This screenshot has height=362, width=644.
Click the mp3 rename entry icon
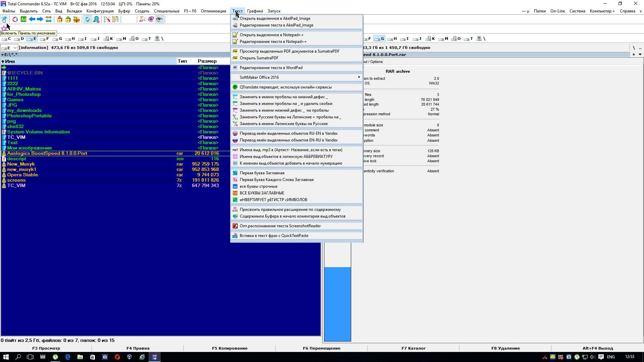tap(235, 150)
